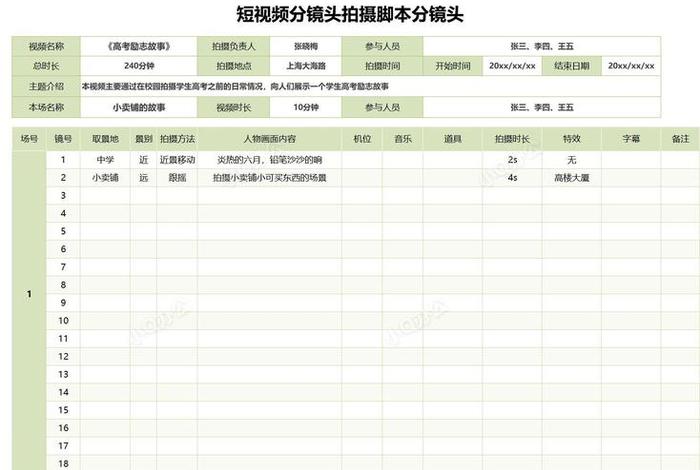Screen dimensions: 700x470
Task: Select the 机位 column header
Action: 362,139
